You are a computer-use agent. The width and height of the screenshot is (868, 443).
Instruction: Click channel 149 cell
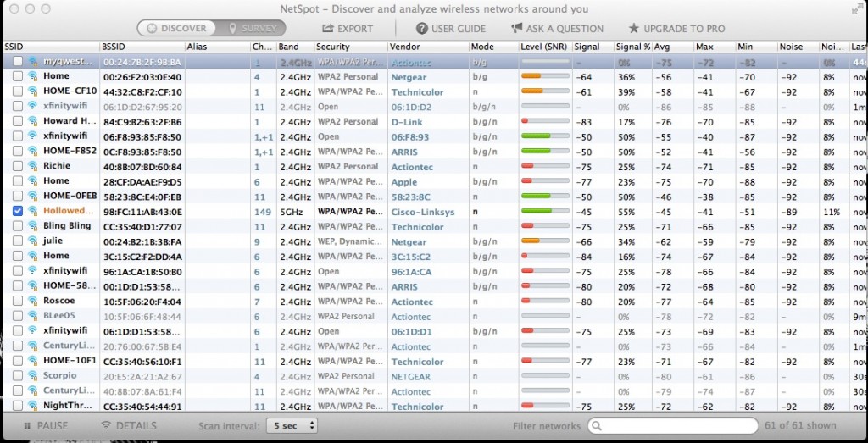tap(263, 212)
